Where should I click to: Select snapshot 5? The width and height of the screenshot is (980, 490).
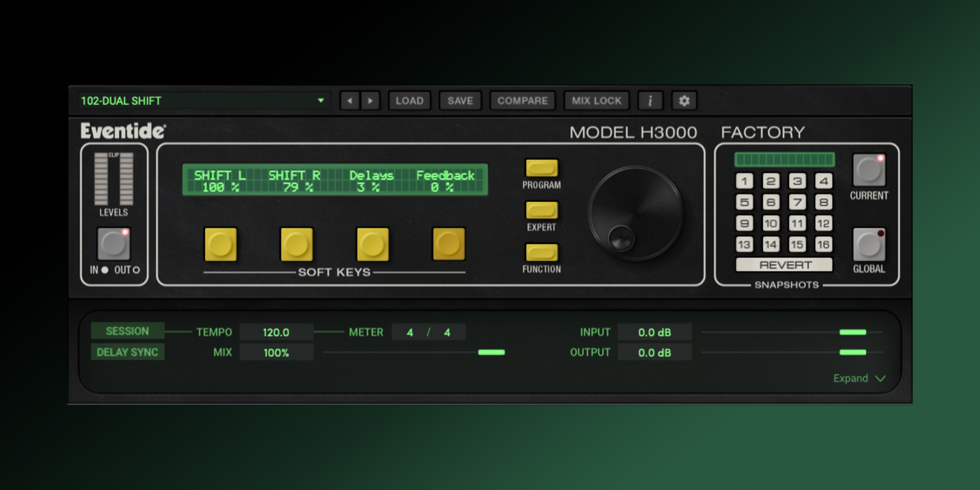[744, 202]
